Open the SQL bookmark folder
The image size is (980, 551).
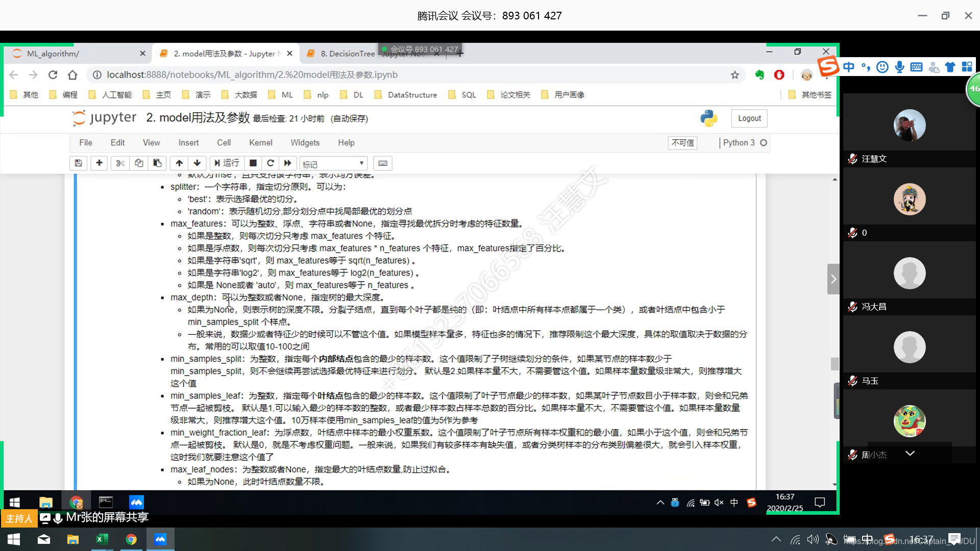[462, 95]
